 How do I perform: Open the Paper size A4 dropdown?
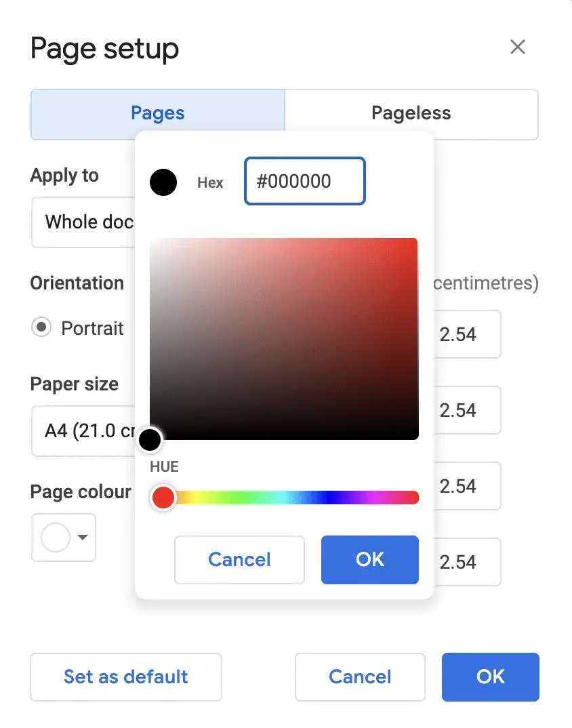(x=83, y=430)
